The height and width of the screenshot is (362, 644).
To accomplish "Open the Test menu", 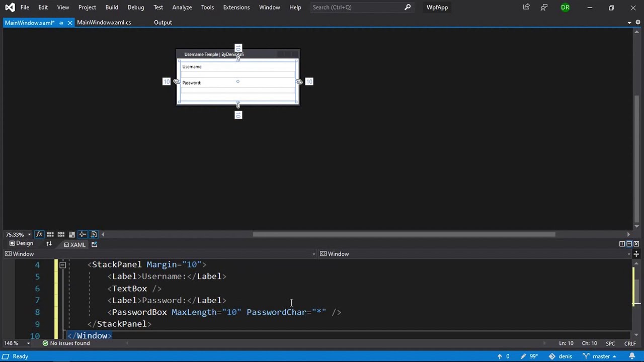I will (x=158, y=7).
